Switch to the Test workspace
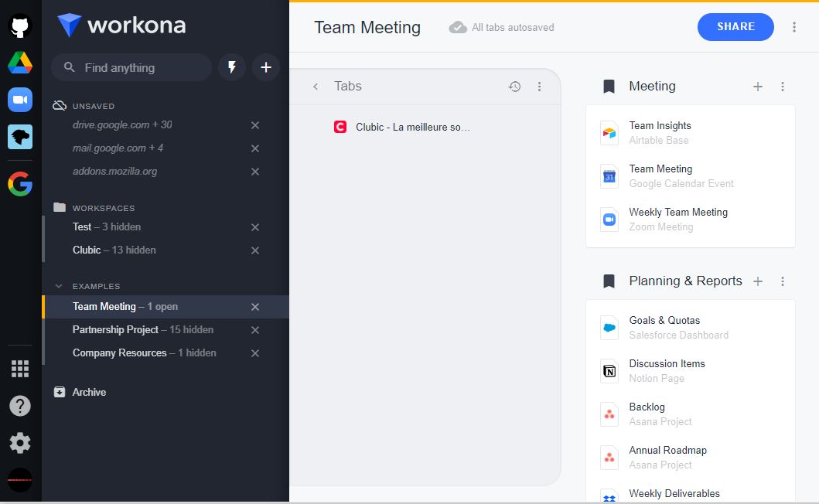The image size is (819, 504). coord(107,226)
